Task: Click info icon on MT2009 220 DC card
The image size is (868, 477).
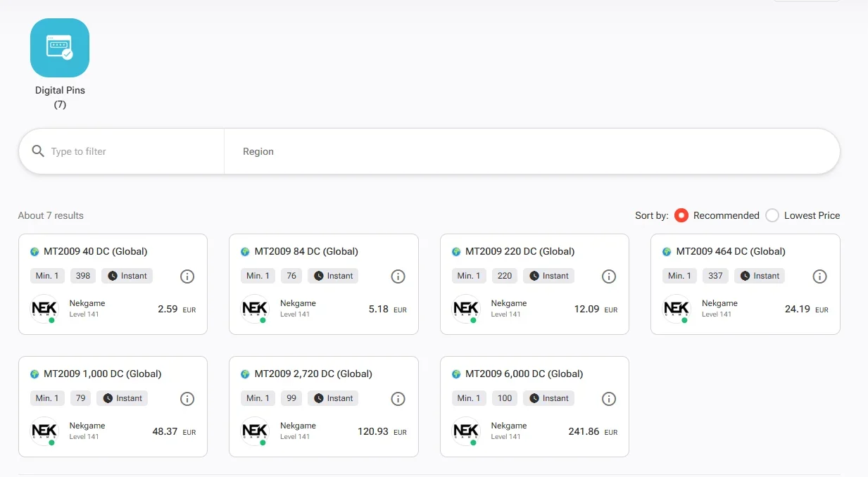Action: [609, 276]
